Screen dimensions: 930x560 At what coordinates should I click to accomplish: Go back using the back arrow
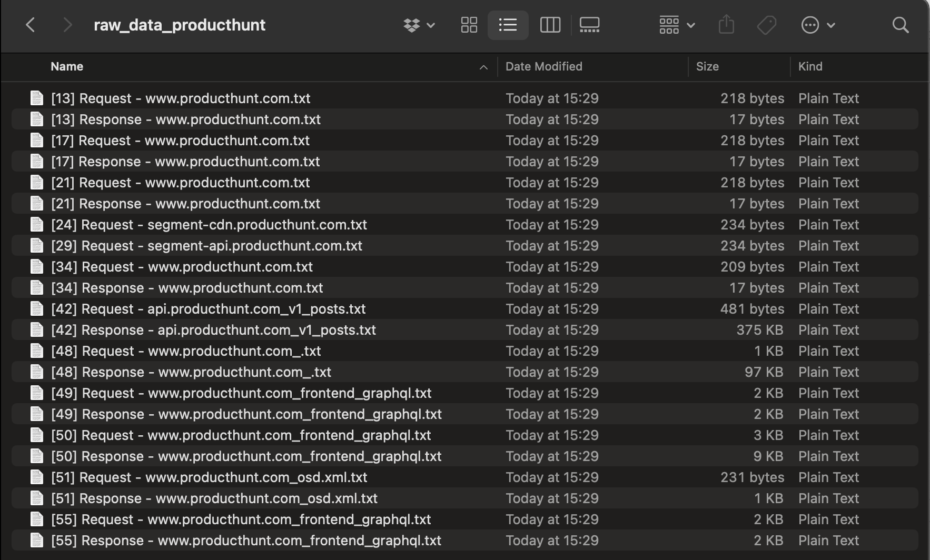(x=30, y=25)
